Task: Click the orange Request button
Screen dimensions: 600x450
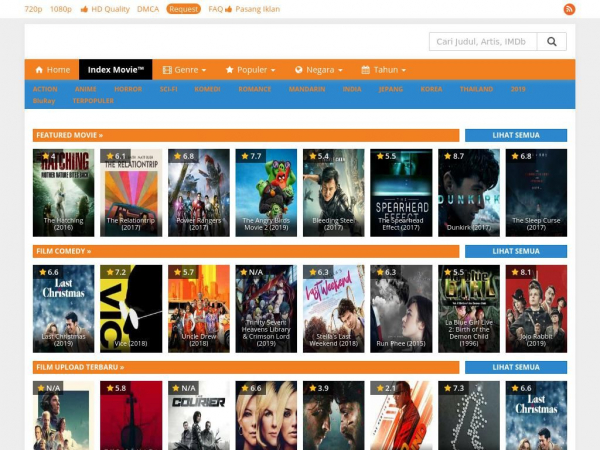Action: pos(184,9)
